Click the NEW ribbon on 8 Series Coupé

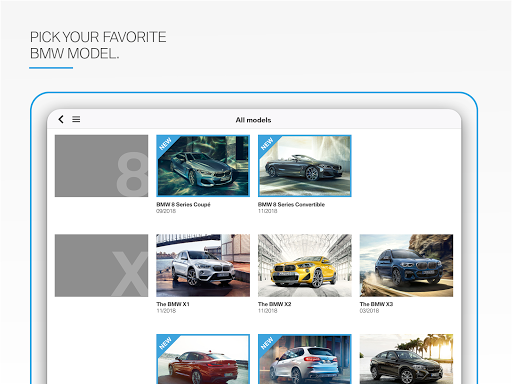165,143
